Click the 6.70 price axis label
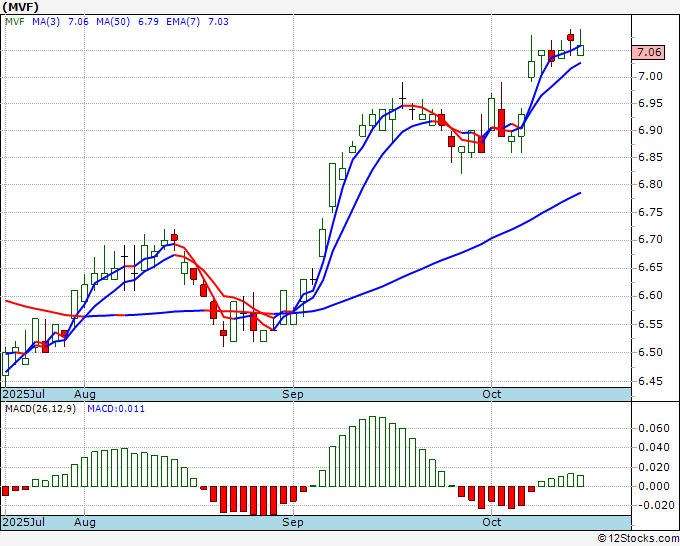 (650, 239)
